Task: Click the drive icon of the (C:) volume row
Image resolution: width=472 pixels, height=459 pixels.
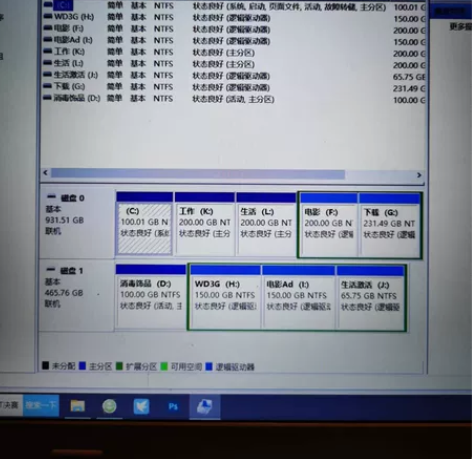Action: tap(48, 5)
